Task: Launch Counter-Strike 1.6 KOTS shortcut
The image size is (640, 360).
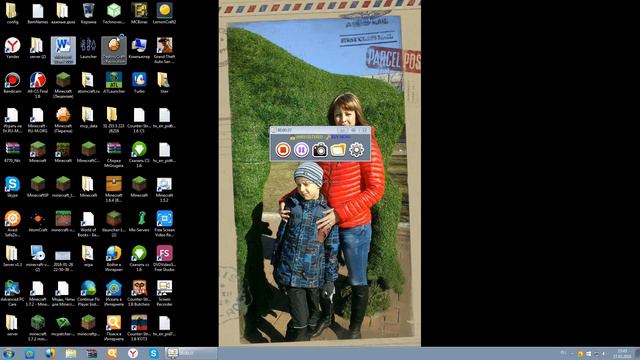Action: [x=139, y=327]
